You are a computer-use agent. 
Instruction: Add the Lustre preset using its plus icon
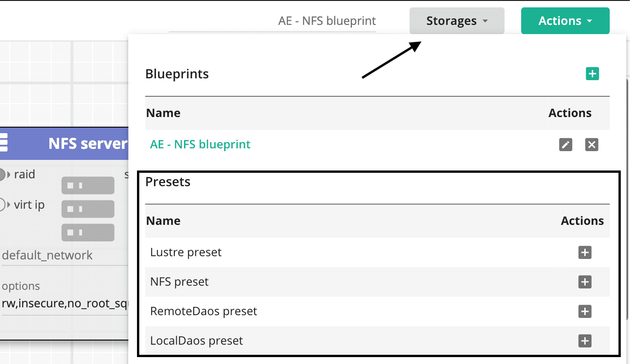point(584,252)
